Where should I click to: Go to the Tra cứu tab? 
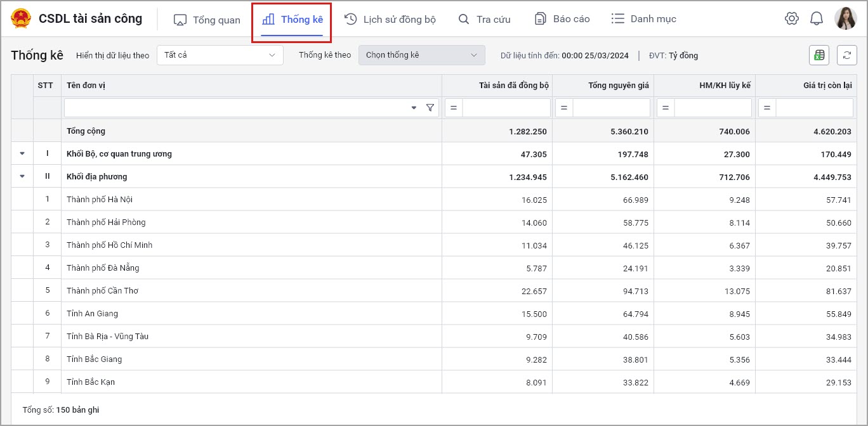point(484,20)
